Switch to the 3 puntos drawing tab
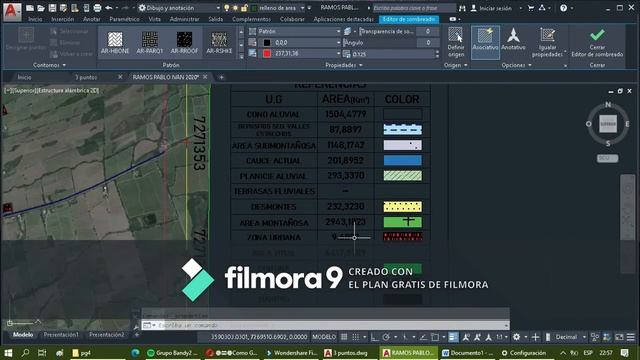The image size is (640, 360). (86, 77)
